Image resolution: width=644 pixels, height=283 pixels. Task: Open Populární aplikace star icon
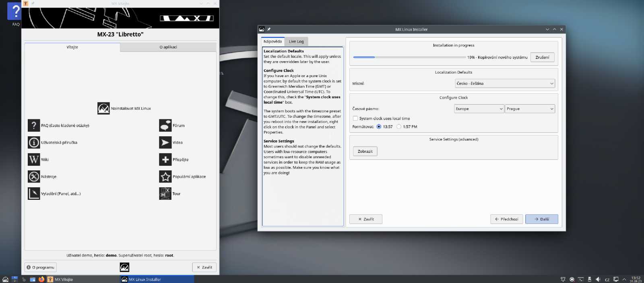click(165, 176)
